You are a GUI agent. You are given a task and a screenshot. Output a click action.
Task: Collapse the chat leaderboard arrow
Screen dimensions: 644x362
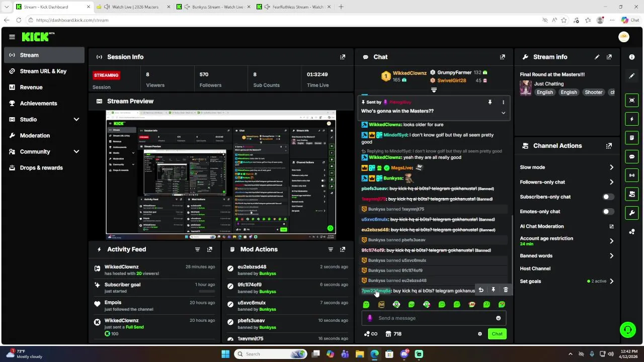click(434, 90)
